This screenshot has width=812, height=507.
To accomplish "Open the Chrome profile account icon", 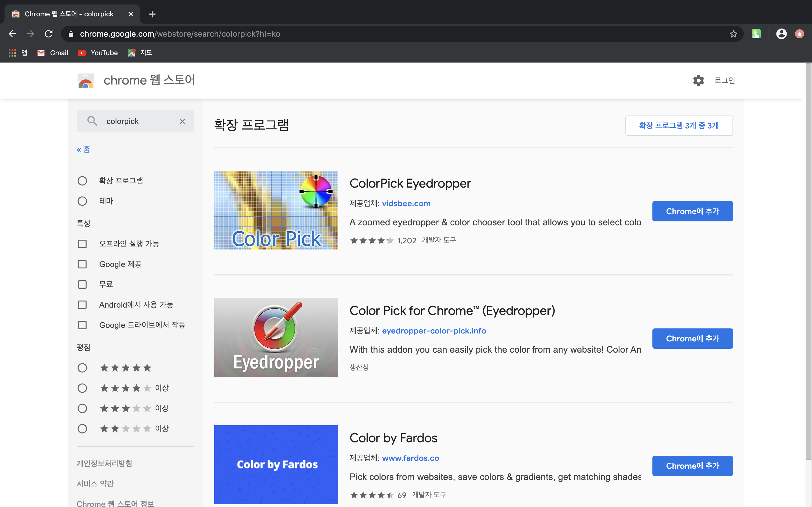I will pos(781,34).
